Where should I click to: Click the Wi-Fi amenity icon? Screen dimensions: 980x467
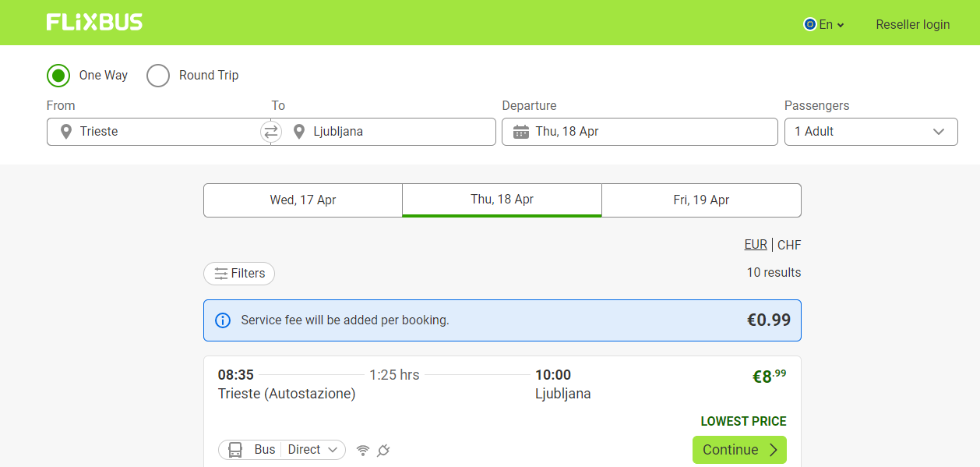362,450
